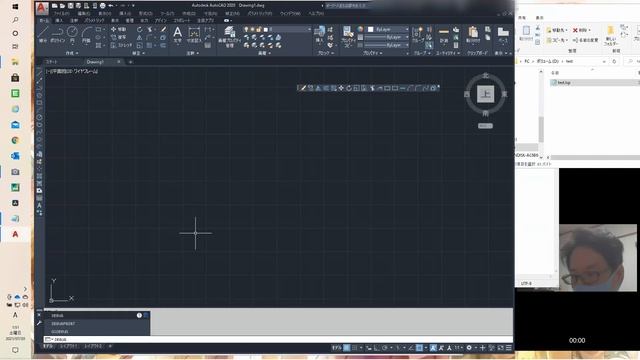The image size is (640, 360).
Task: Click the Move icon on the floating Modify toolbar
Action: click(341, 88)
